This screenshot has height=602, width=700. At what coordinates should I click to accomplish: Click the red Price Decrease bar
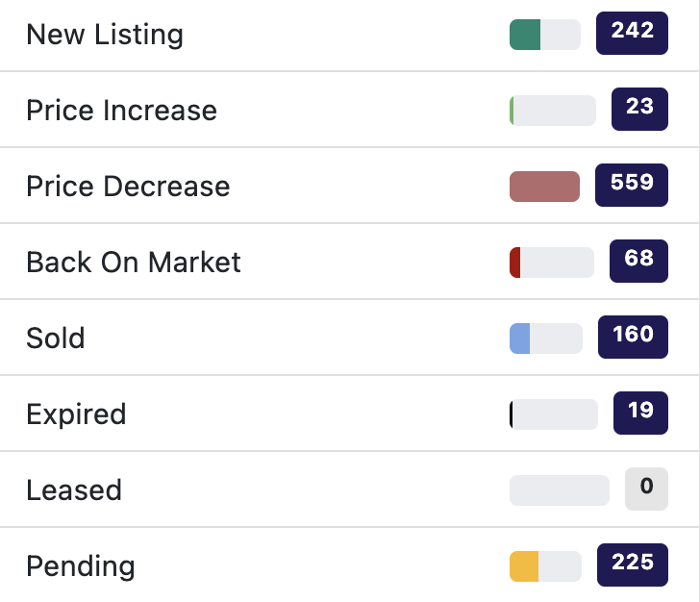[x=544, y=187]
